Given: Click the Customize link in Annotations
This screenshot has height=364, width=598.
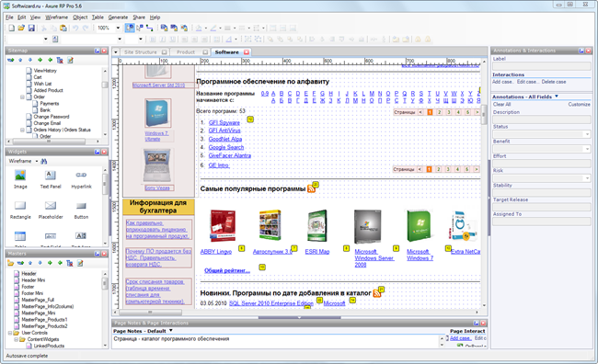Looking at the screenshot, I should (x=579, y=104).
